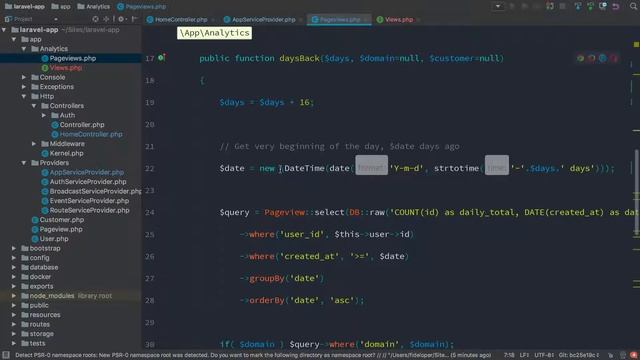Close the HomeController.php tab

(213, 20)
